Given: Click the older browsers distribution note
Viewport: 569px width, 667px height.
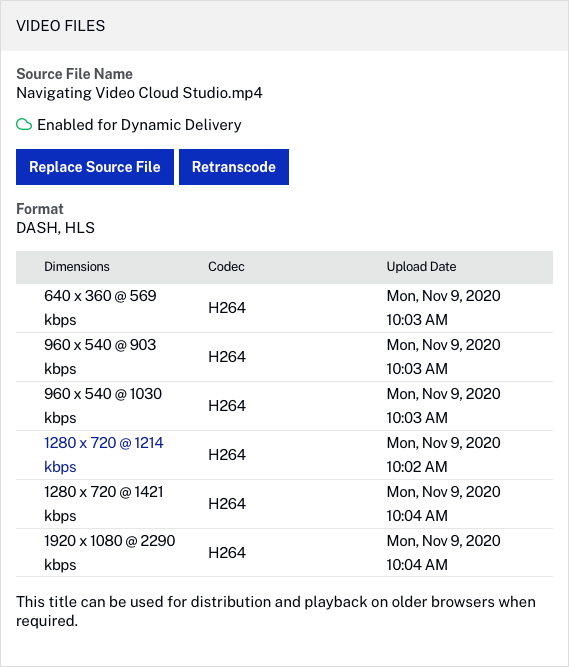Looking at the screenshot, I should 276,611.
